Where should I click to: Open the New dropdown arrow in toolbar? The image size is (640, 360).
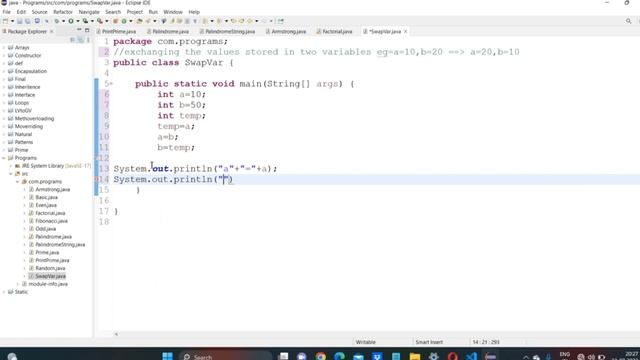tap(12, 21)
